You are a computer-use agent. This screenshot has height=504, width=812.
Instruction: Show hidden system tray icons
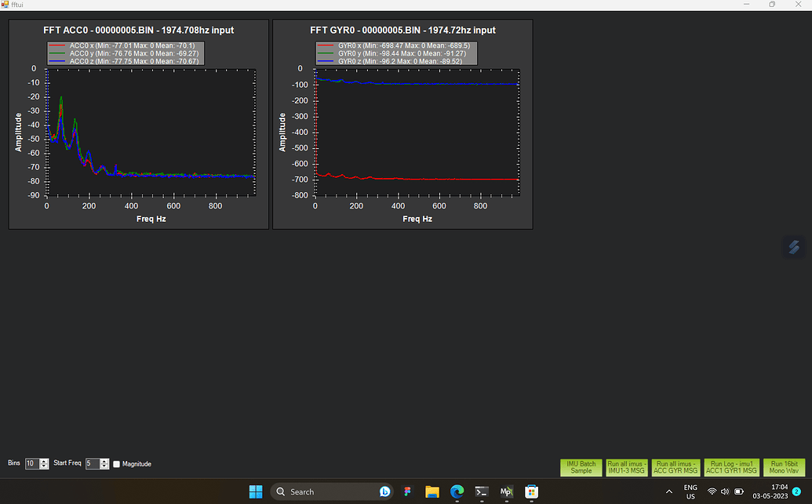click(x=668, y=491)
